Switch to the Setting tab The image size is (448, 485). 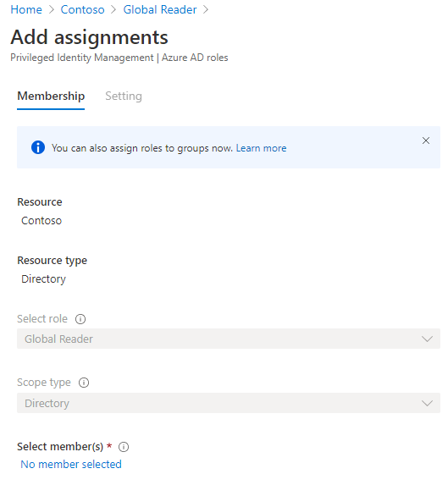[x=124, y=96]
